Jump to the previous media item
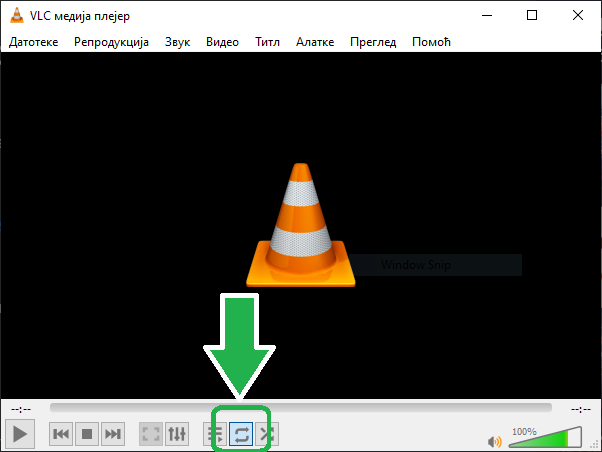Image resolution: width=602 pixels, height=452 pixels. click(61, 434)
